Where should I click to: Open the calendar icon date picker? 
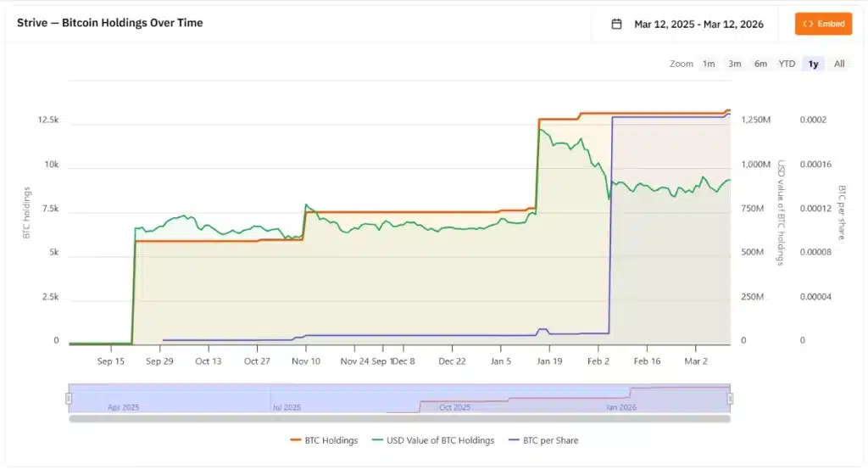[616, 24]
